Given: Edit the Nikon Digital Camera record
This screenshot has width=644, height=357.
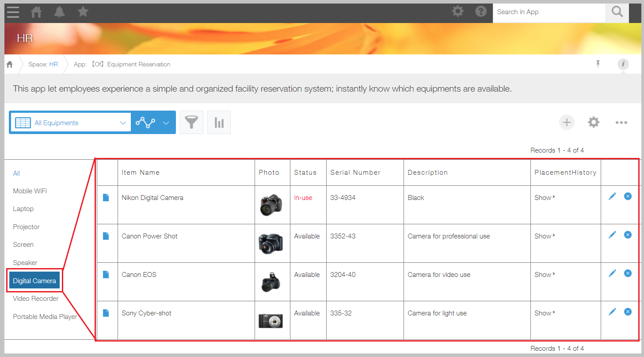Looking at the screenshot, I should click(x=612, y=196).
